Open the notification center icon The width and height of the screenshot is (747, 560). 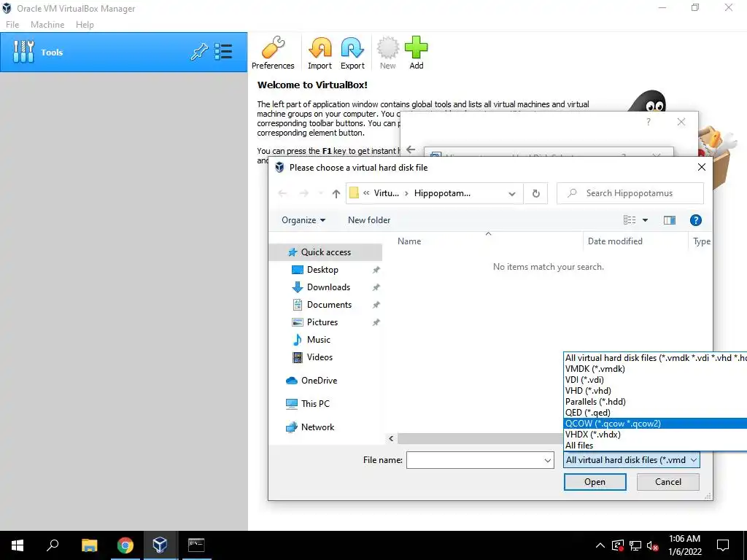pos(723,545)
